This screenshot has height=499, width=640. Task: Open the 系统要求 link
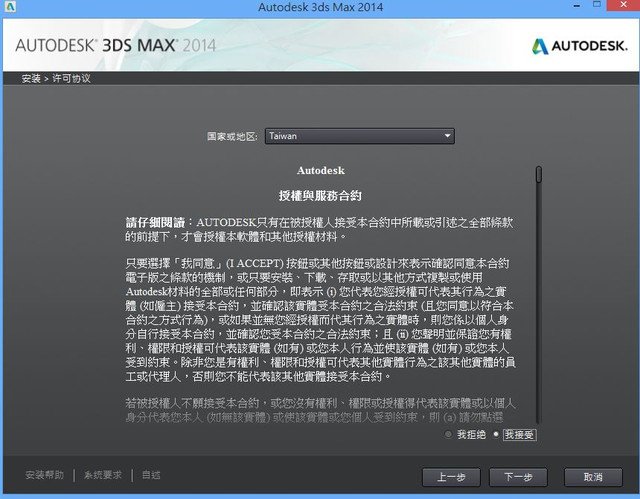point(103,475)
